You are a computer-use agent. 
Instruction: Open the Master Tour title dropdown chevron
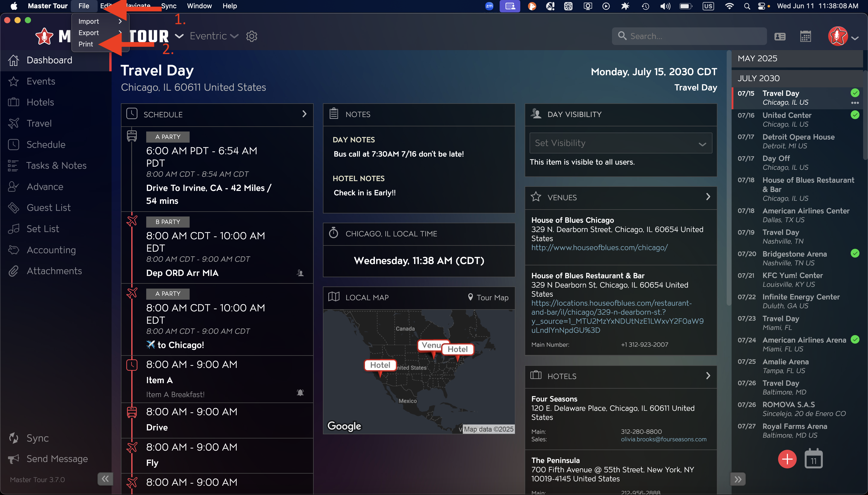[x=179, y=36]
